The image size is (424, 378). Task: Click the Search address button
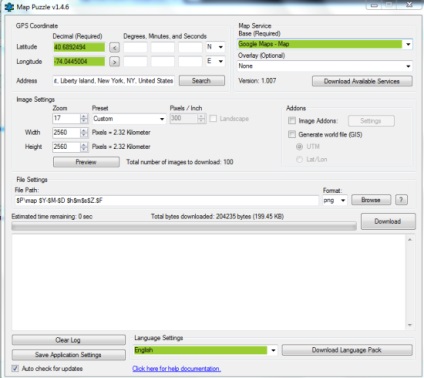pyautogui.click(x=202, y=81)
